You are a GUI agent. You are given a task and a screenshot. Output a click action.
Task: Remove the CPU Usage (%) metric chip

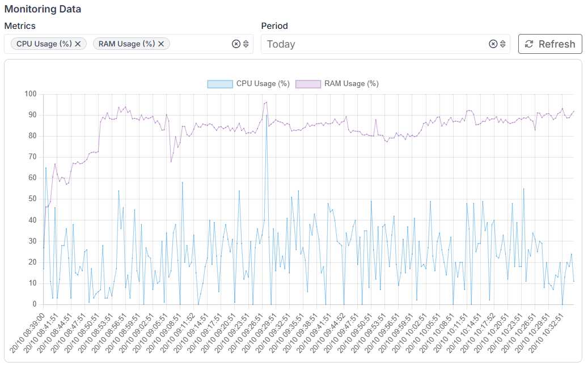[x=78, y=44]
